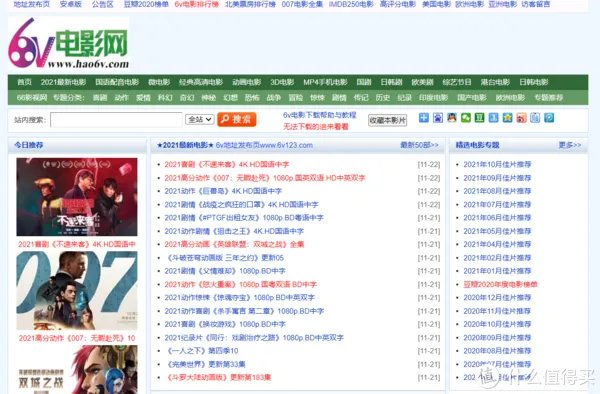The image size is (600, 394).
Task: Choose the 科幻 genre category
Action: click(x=165, y=98)
